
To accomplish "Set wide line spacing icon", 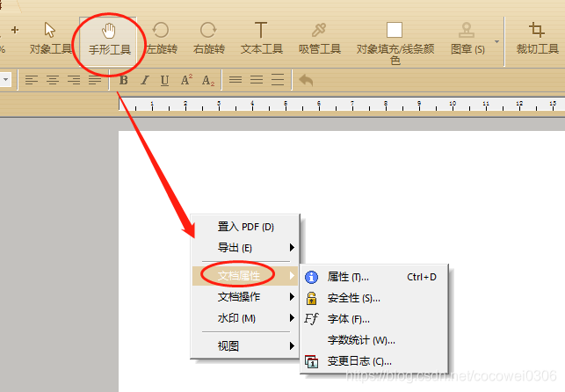I will point(278,80).
